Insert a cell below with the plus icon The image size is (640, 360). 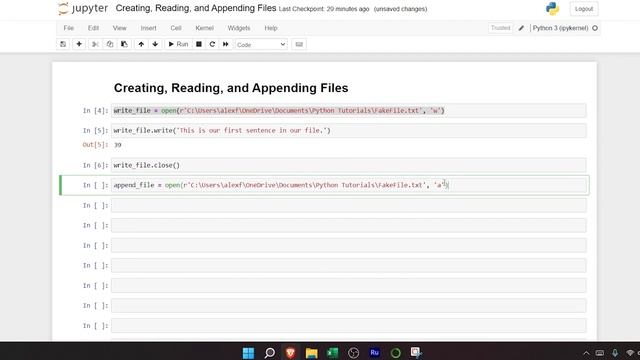[x=79, y=44]
